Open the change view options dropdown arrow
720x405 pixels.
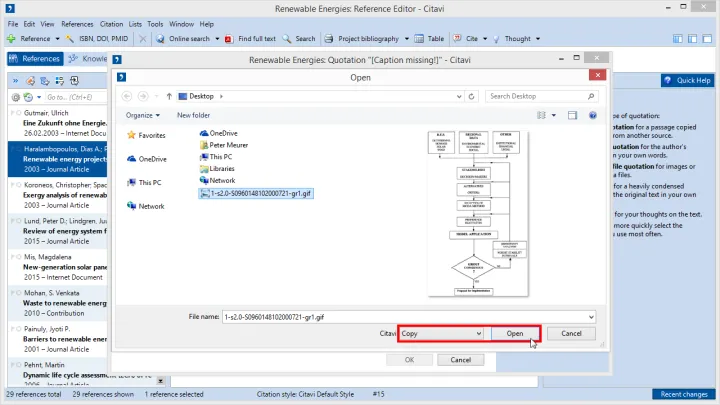tap(554, 115)
